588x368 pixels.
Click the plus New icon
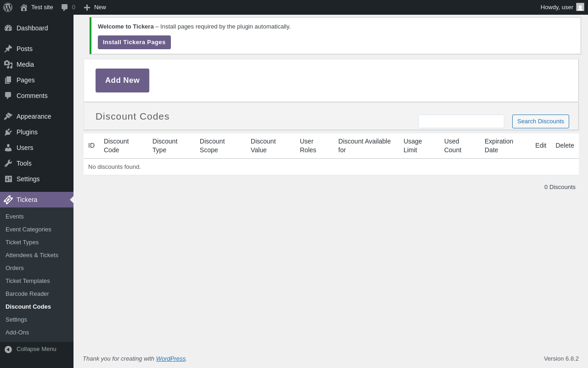tap(87, 7)
